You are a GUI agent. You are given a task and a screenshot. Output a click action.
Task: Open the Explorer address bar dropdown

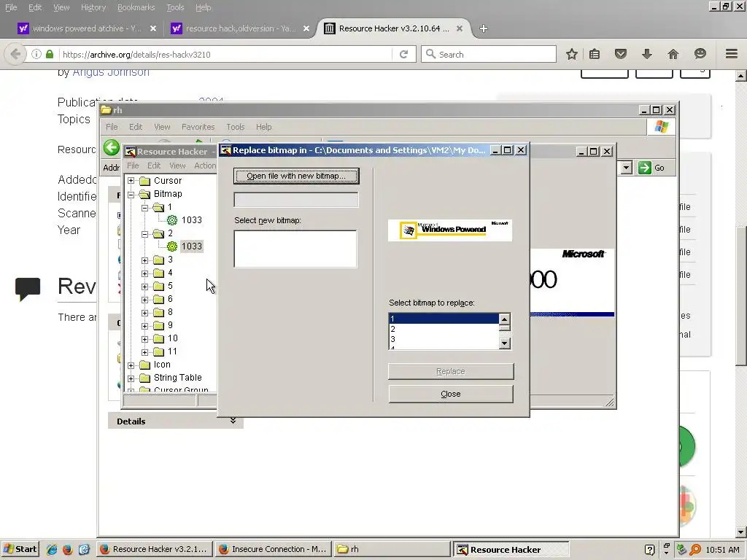(627, 168)
